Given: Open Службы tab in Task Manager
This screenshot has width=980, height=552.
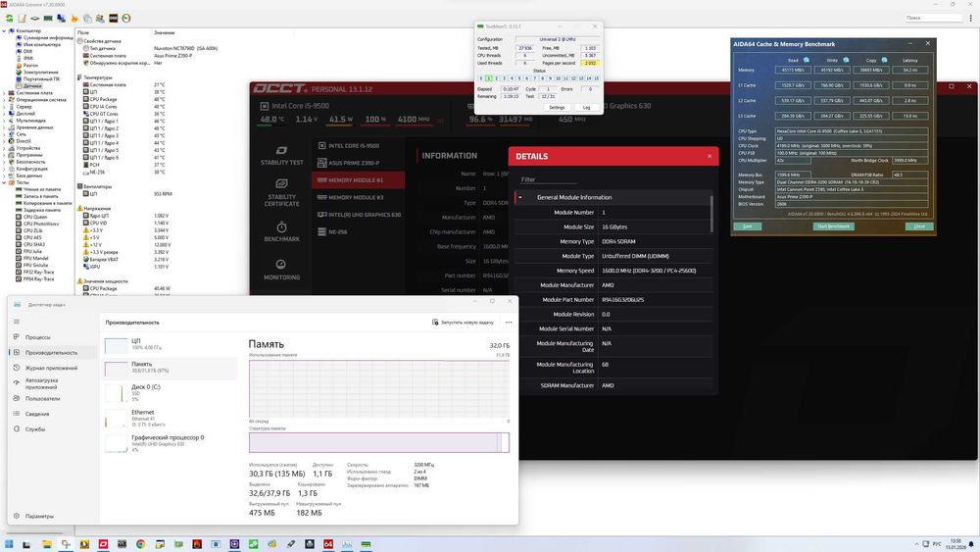Looking at the screenshot, I should click(x=52, y=428).
